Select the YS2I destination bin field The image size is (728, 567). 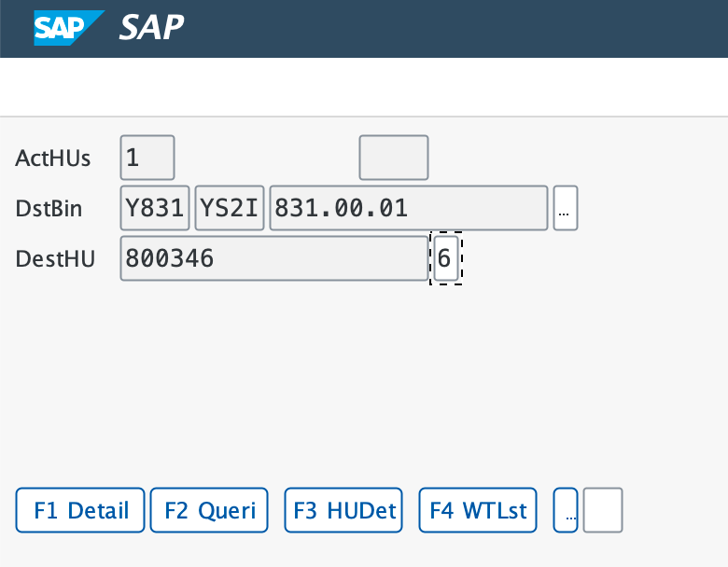click(231, 208)
